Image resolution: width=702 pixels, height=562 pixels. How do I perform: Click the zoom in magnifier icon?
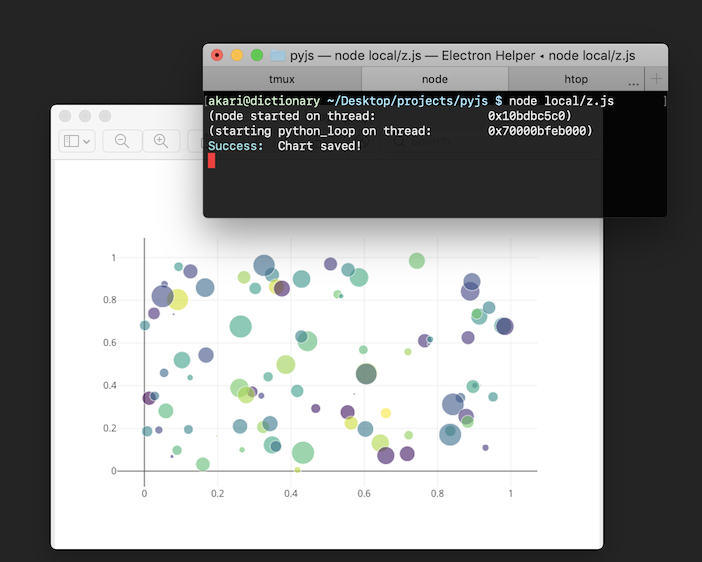click(x=160, y=141)
